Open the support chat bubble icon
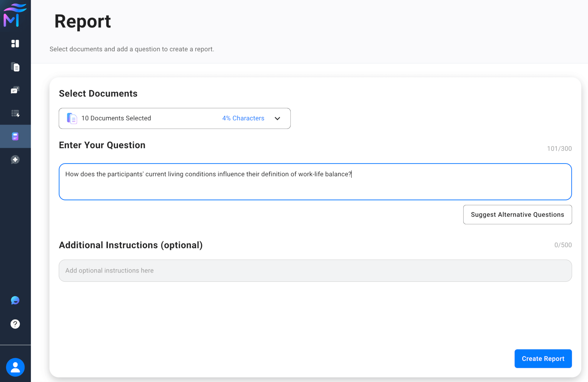 (x=15, y=300)
